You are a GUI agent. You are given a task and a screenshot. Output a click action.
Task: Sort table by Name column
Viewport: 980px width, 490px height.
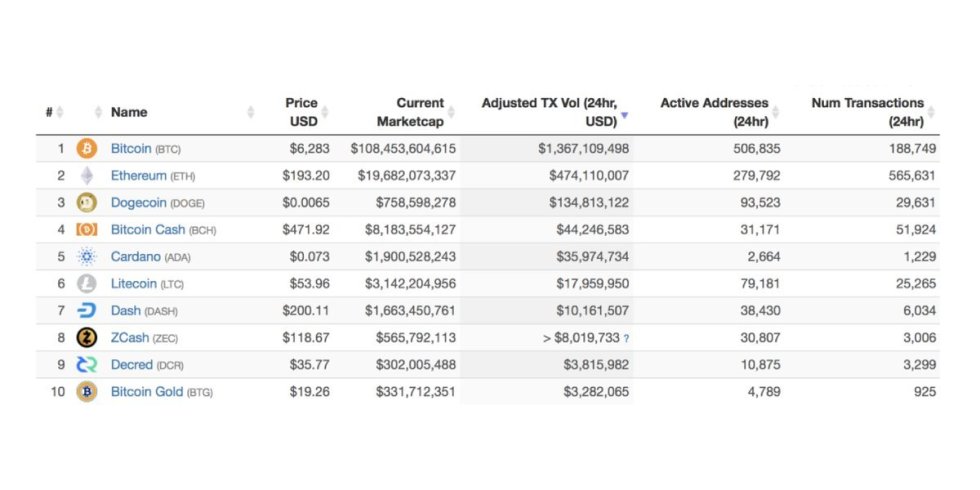(x=129, y=112)
